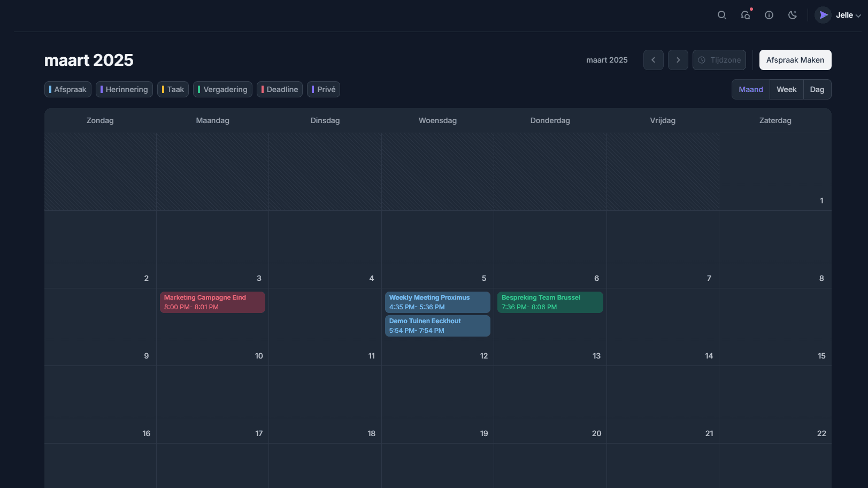Image resolution: width=868 pixels, height=488 pixels.
Task: Switch to Week view
Action: pyautogui.click(x=787, y=89)
